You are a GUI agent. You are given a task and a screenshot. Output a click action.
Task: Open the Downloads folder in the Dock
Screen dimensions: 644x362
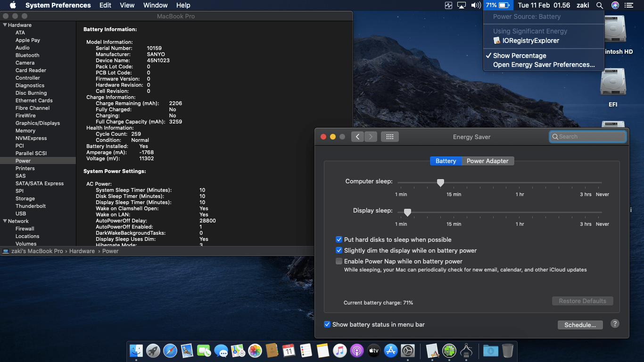pyautogui.click(x=490, y=350)
